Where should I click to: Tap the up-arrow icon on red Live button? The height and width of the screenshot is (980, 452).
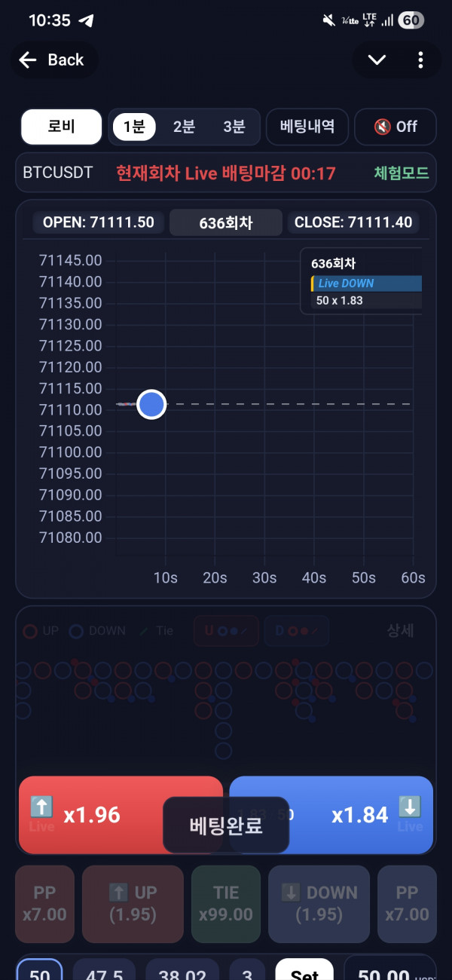41,807
